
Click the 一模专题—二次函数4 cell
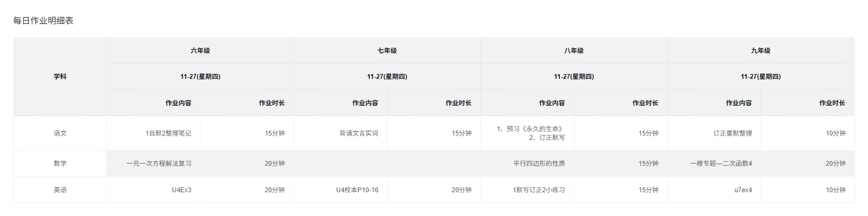point(721,164)
